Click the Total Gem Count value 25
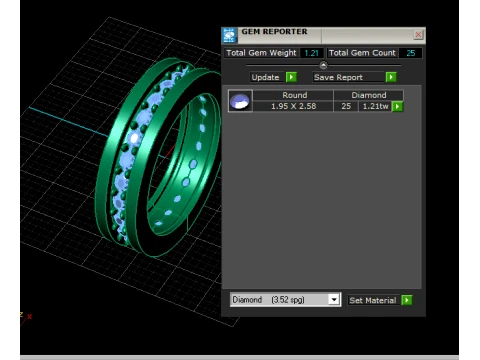 410,53
